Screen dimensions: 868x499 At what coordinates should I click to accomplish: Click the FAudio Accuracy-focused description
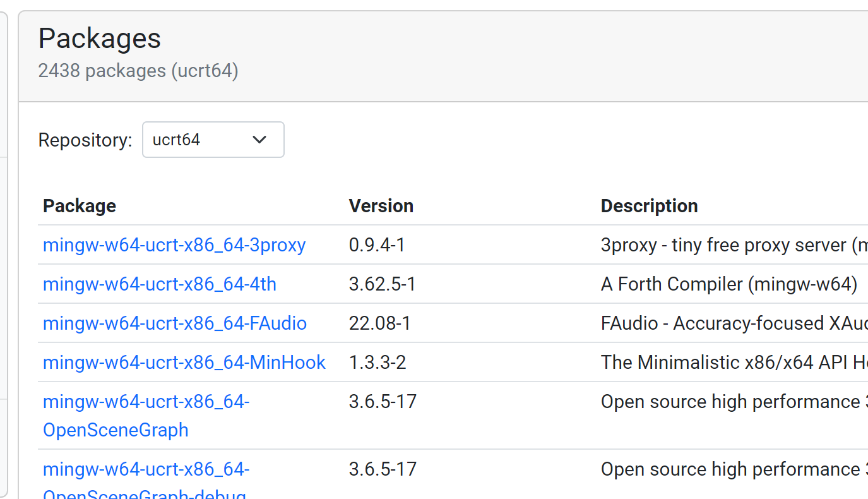734,323
